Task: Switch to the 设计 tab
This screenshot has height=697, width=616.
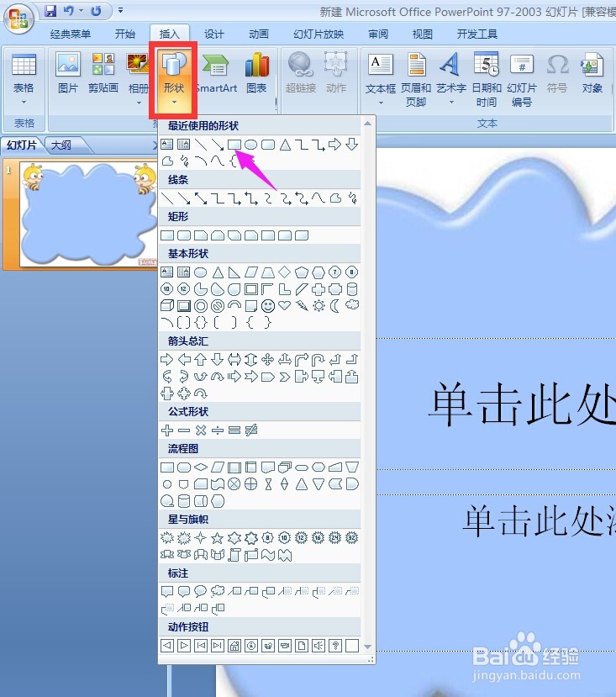Action: pos(213,34)
